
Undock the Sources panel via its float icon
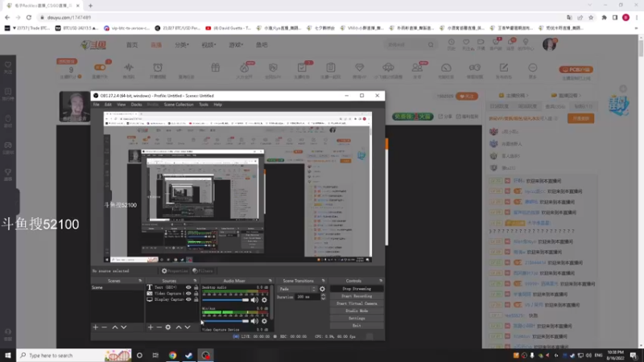(195, 281)
